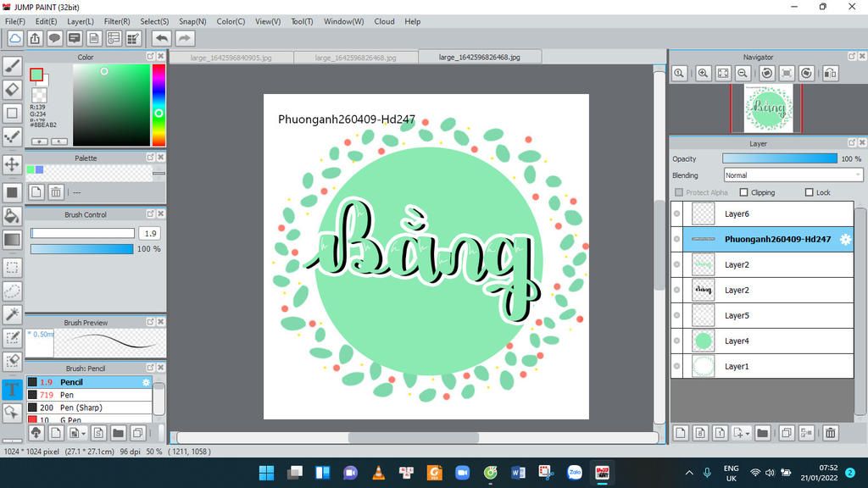The height and width of the screenshot is (488, 868).
Task: Click the Undo arrow button
Action: pos(162,38)
